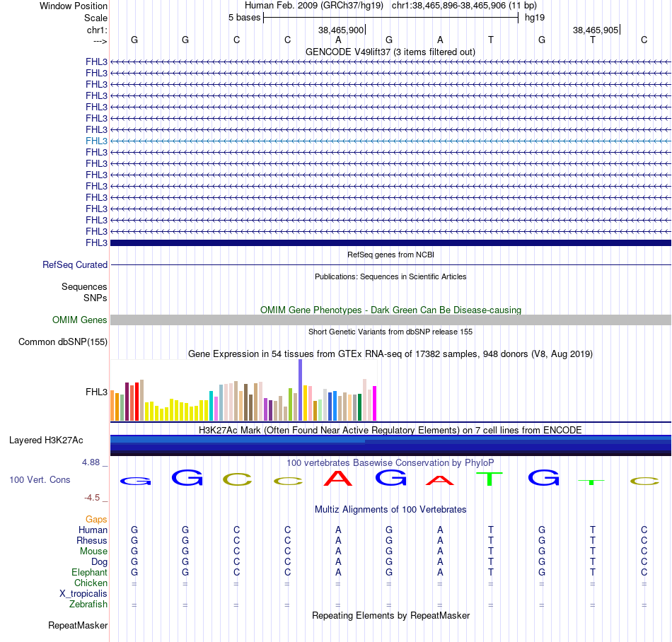Screen dimensions: 672x642
Task: Open the H3K27Ac Mark track title
Action: tap(390, 430)
